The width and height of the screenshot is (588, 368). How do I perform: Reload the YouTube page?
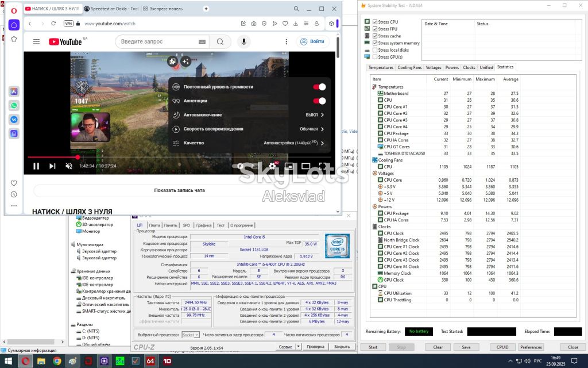click(53, 23)
